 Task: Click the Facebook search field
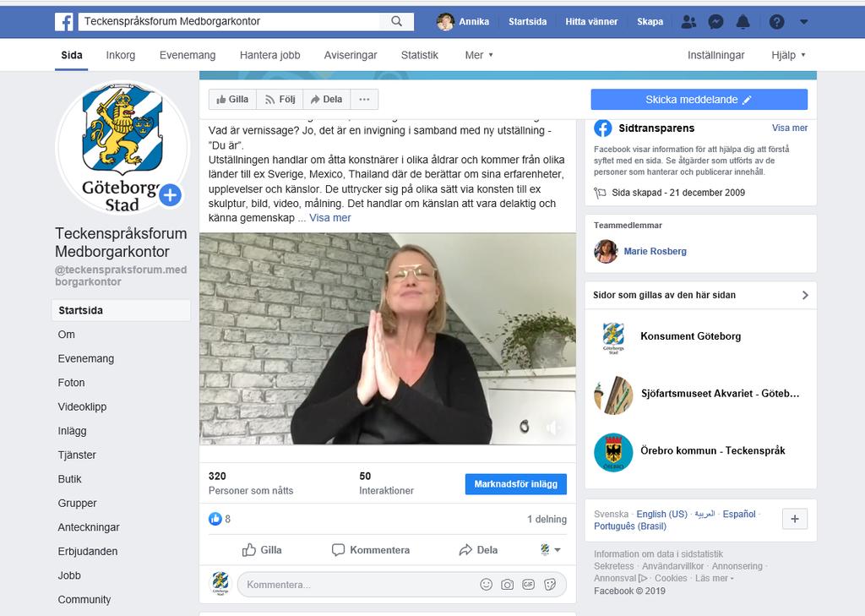tap(230, 21)
